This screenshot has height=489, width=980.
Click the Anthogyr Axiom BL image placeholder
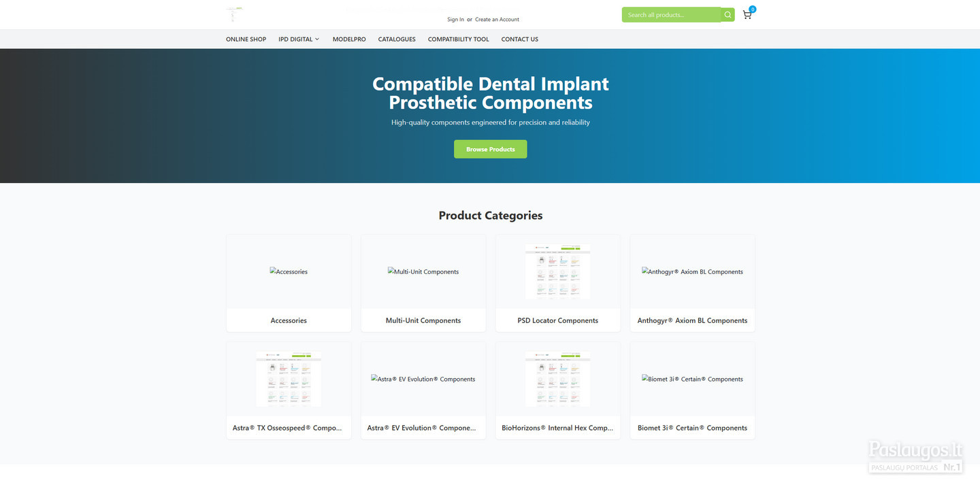pyautogui.click(x=692, y=271)
